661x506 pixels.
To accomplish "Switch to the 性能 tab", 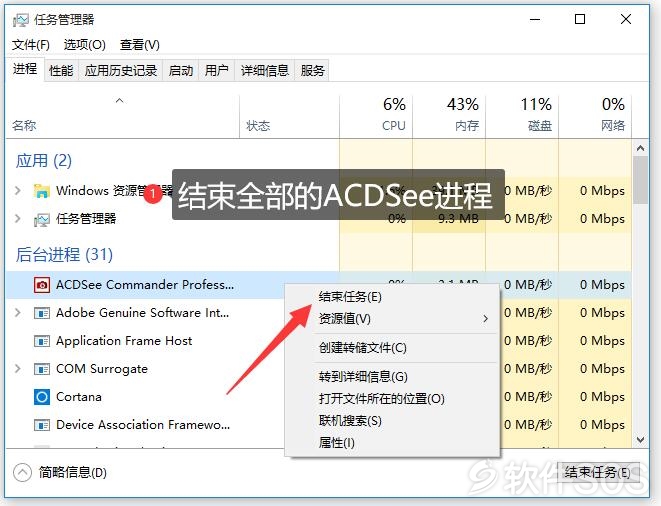I will tap(61, 70).
